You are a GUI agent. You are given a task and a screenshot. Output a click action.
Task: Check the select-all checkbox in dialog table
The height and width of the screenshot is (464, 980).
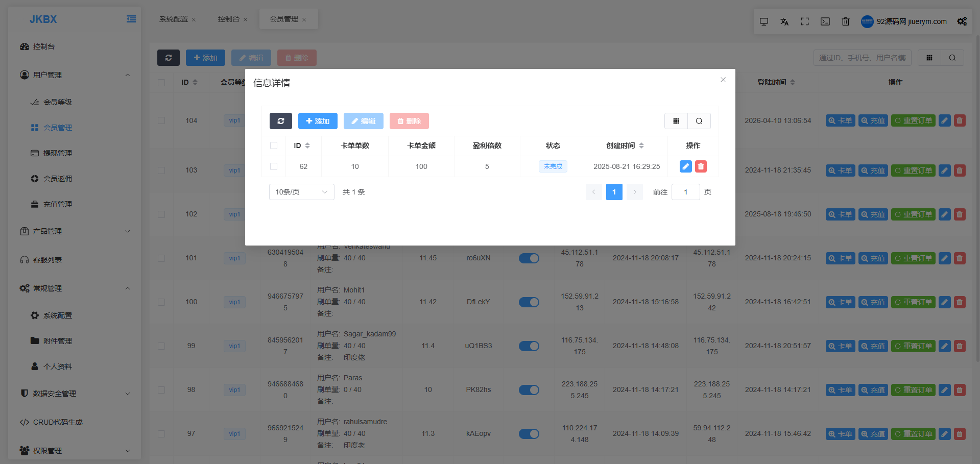(x=274, y=145)
